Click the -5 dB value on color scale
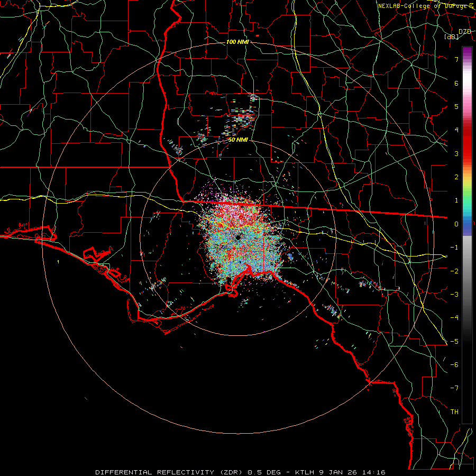Screen dimensions: 476x476 (x=454, y=342)
